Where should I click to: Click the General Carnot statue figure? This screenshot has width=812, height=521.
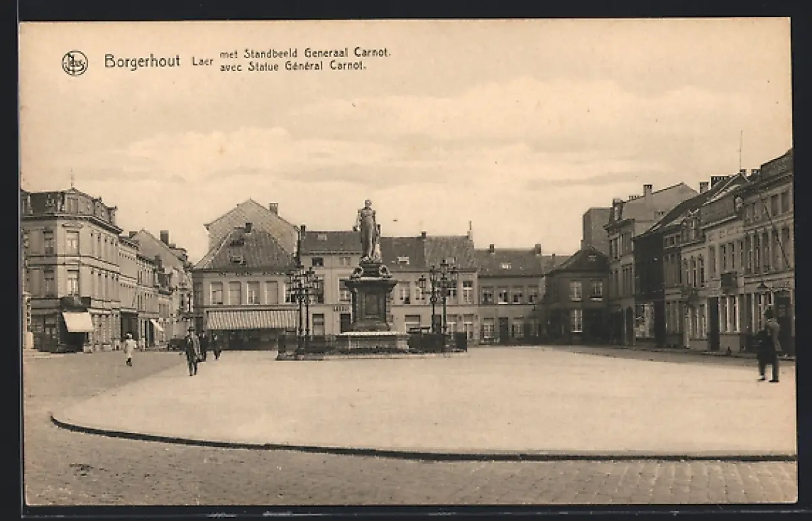pos(368,230)
